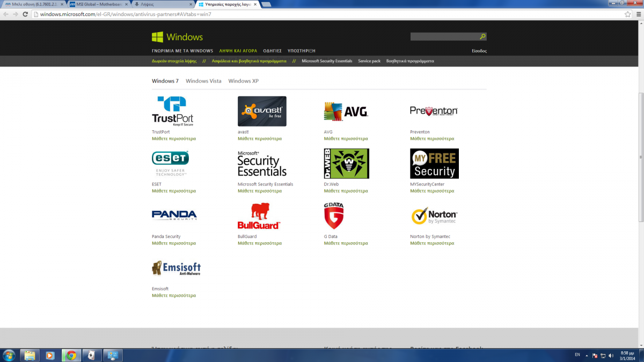
Task: Open the Solitaire cards taskbar icon
Action: tap(92, 355)
